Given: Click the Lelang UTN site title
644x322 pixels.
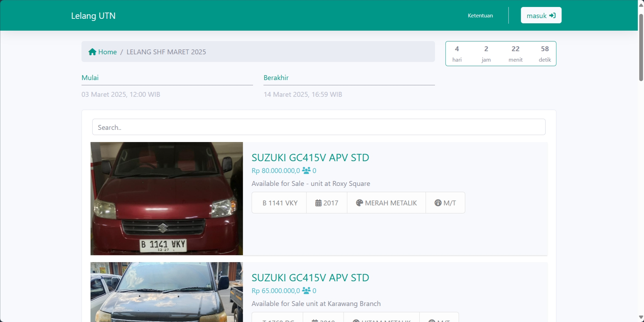Looking at the screenshot, I should pos(93,15).
